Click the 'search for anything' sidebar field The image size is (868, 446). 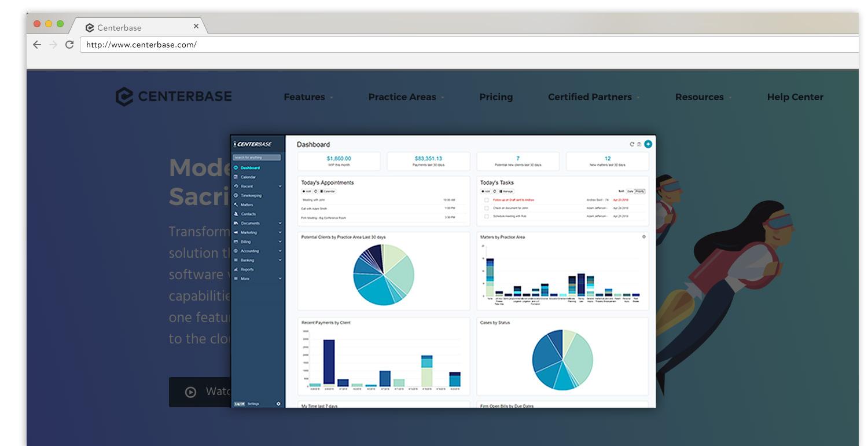[257, 158]
